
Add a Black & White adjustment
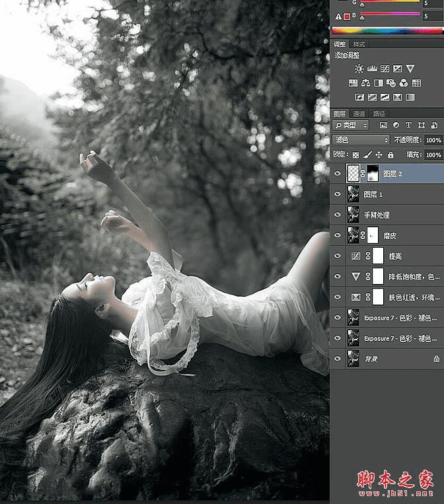tap(379, 83)
